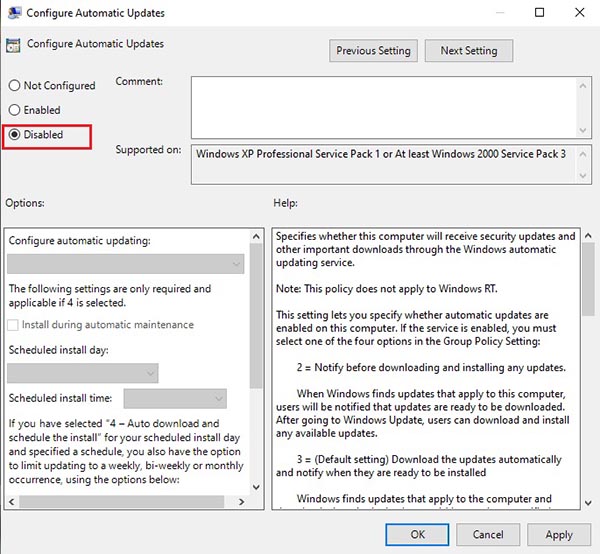Click Options pane scroll left arrow
This screenshot has height=554, width=600.
coord(11,502)
